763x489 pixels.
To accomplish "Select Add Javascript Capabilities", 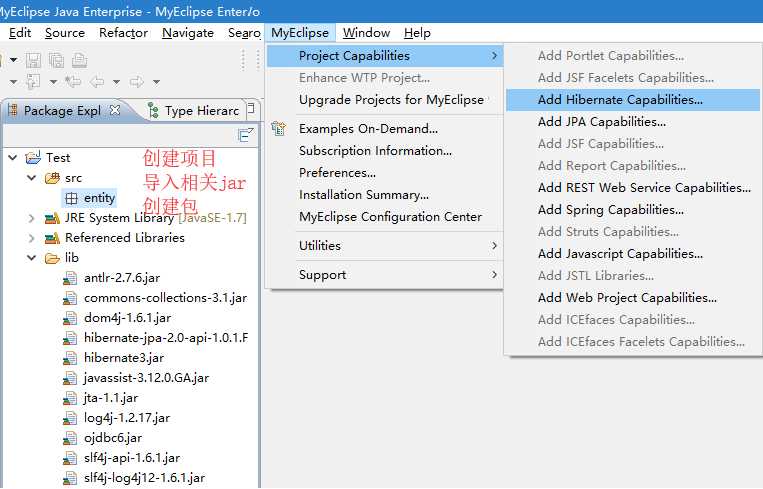I will click(x=633, y=254).
